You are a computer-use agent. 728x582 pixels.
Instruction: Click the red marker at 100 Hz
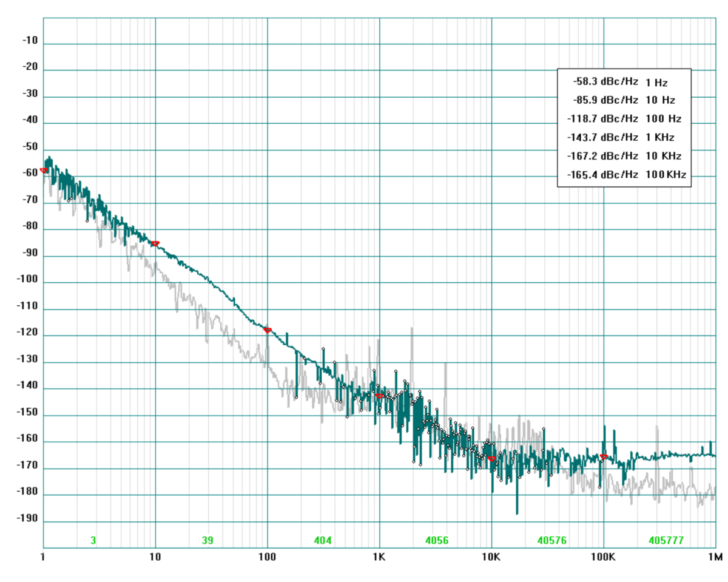point(268,330)
